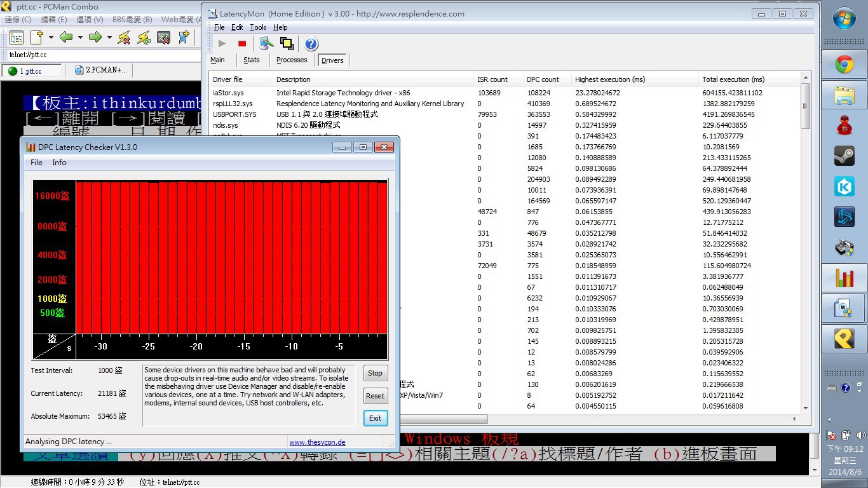Screen dimensions: 868x488
Task: Open LatencyMon Edit menu
Action: [237, 27]
